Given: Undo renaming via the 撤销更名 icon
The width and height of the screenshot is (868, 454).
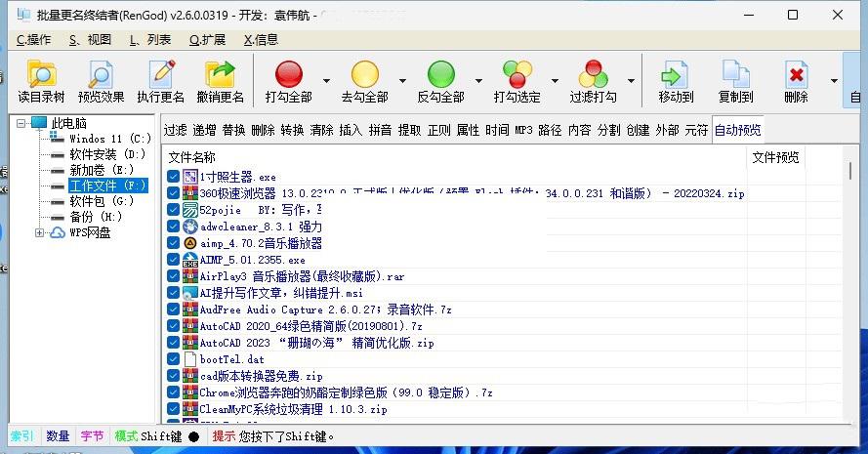Looking at the screenshot, I should (x=221, y=75).
